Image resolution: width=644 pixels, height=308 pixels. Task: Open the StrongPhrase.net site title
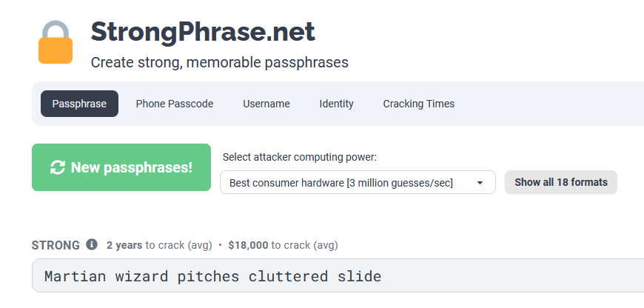203,32
